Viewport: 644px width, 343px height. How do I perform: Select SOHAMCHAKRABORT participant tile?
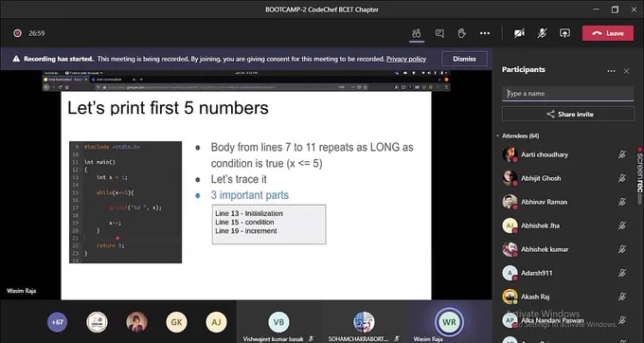pyautogui.click(x=364, y=322)
